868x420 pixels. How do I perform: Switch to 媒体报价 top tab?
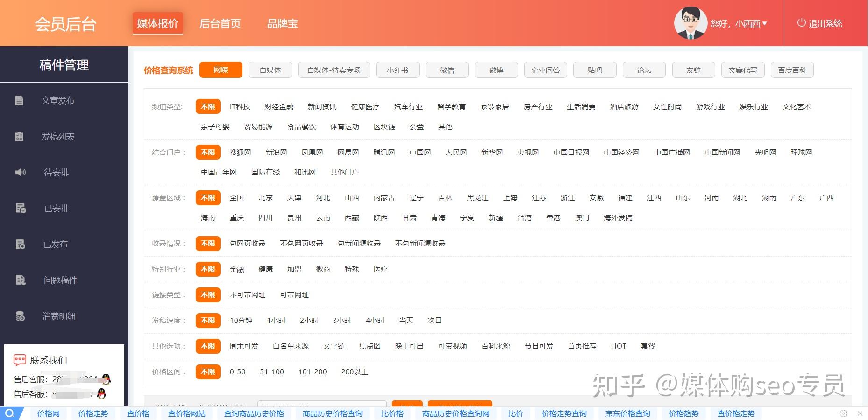(x=157, y=23)
